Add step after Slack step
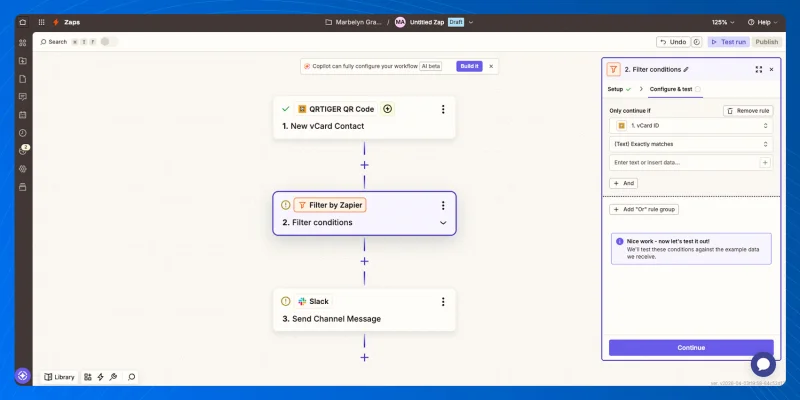800x400 pixels. pos(364,358)
